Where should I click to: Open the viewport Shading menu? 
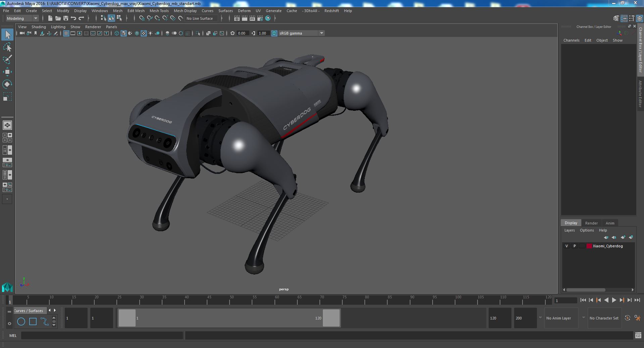(39, 27)
